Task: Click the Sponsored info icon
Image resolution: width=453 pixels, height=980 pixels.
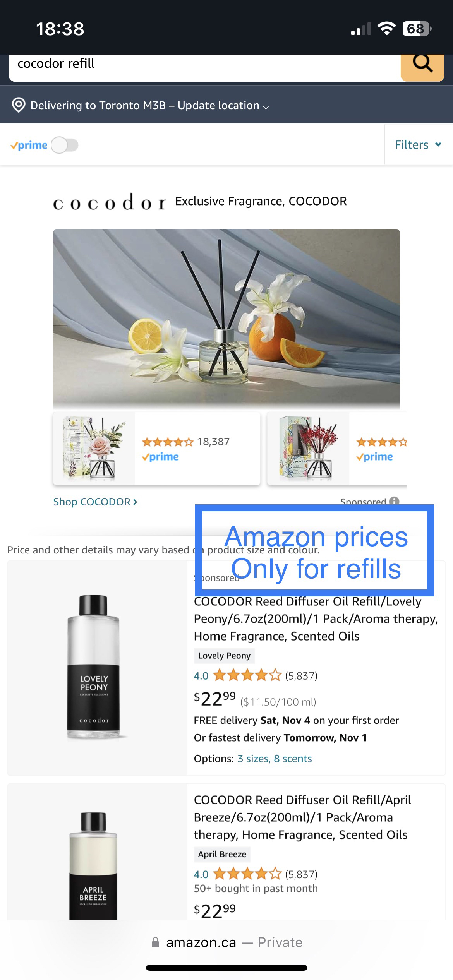Action: (x=394, y=501)
